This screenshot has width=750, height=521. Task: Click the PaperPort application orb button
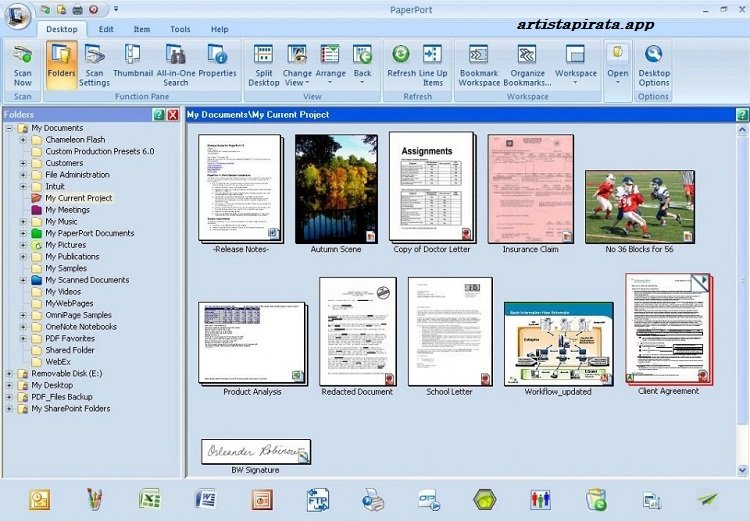[18, 16]
